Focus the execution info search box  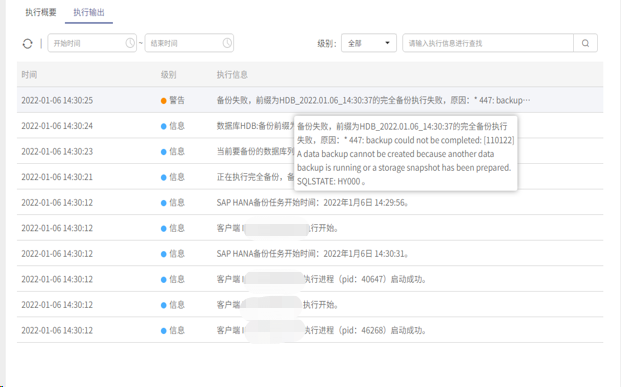[488, 43]
